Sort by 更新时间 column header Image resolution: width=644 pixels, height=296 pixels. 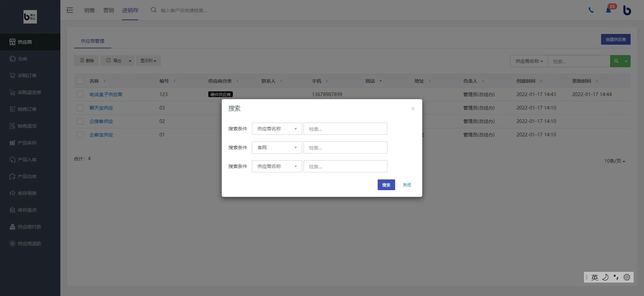(582, 81)
